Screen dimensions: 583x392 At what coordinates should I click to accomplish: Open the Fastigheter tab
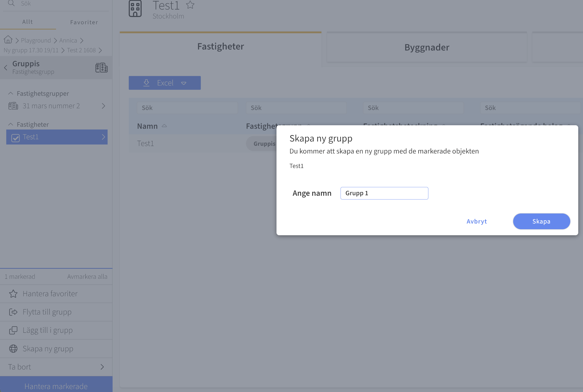pyautogui.click(x=220, y=47)
